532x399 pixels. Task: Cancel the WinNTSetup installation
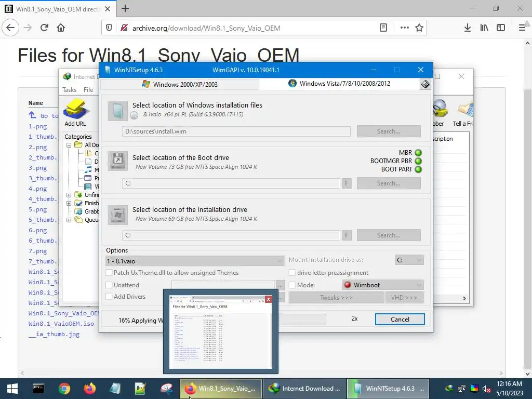pos(400,319)
